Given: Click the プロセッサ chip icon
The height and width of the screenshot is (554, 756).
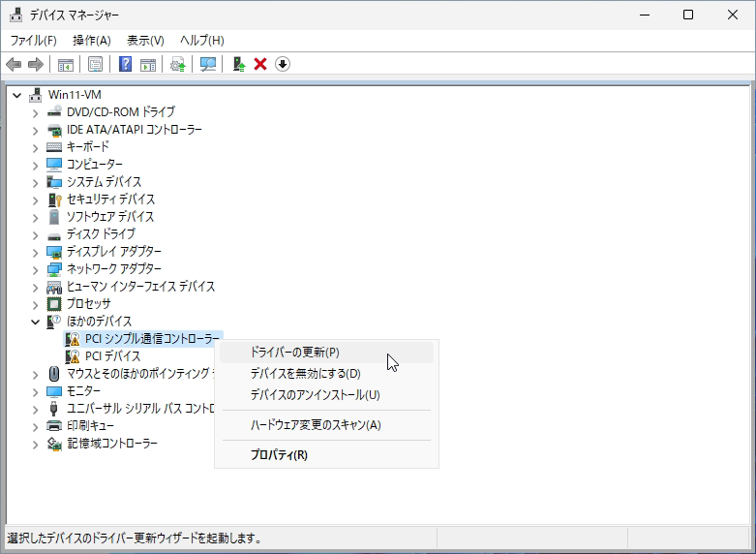Looking at the screenshot, I should [54, 303].
